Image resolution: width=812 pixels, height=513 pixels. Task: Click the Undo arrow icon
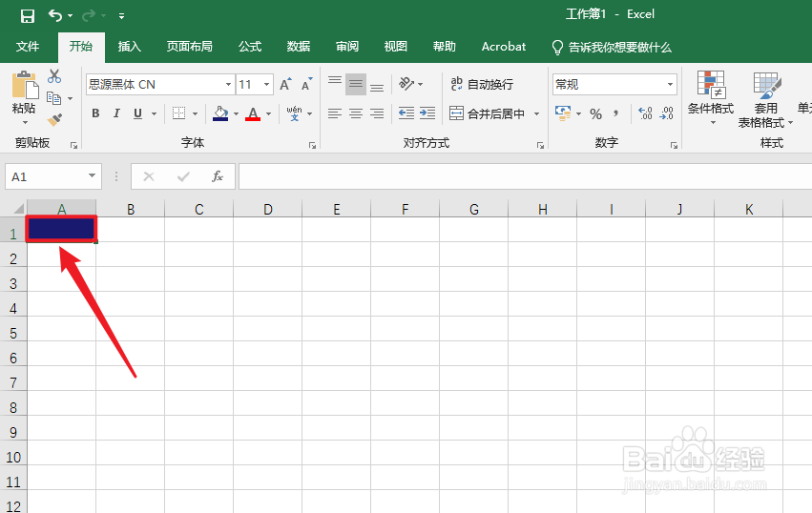(x=55, y=15)
